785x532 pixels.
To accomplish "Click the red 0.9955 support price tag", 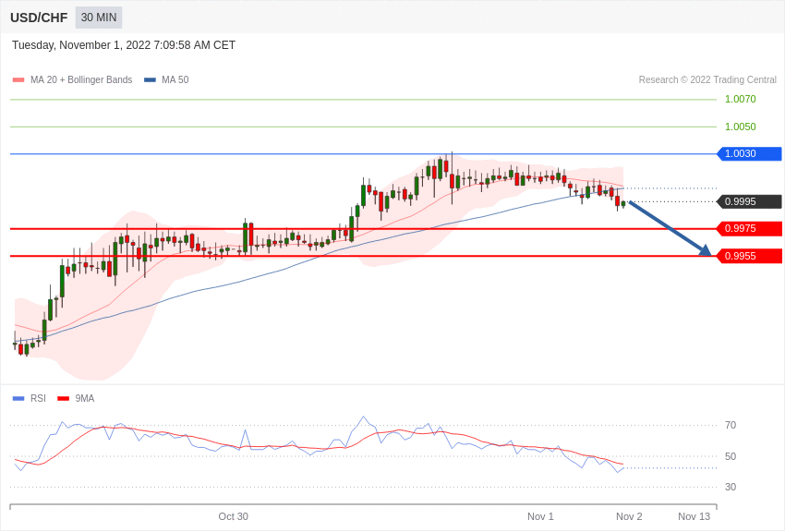I will coord(750,256).
